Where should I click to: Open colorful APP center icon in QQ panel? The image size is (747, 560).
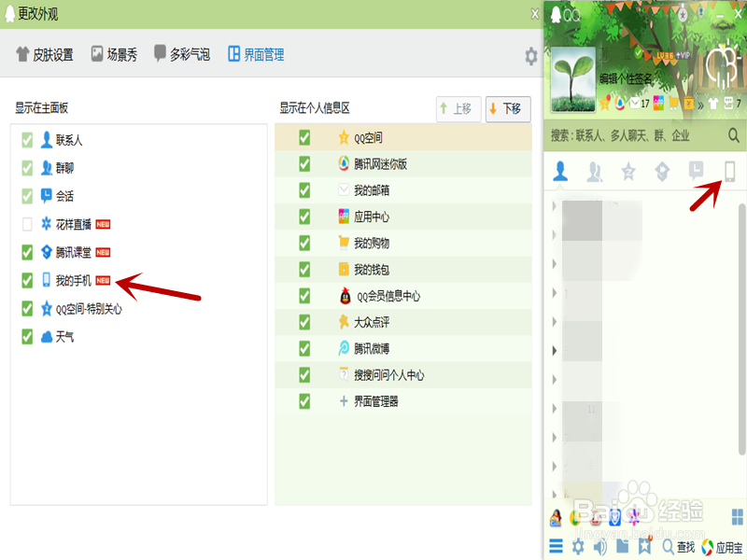click(x=658, y=103)
